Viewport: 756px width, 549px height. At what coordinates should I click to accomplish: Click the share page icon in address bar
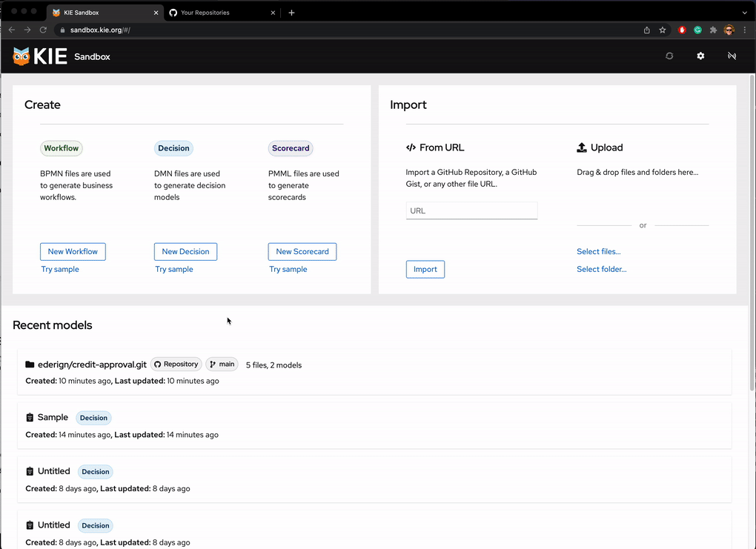[x=647, y=30]
